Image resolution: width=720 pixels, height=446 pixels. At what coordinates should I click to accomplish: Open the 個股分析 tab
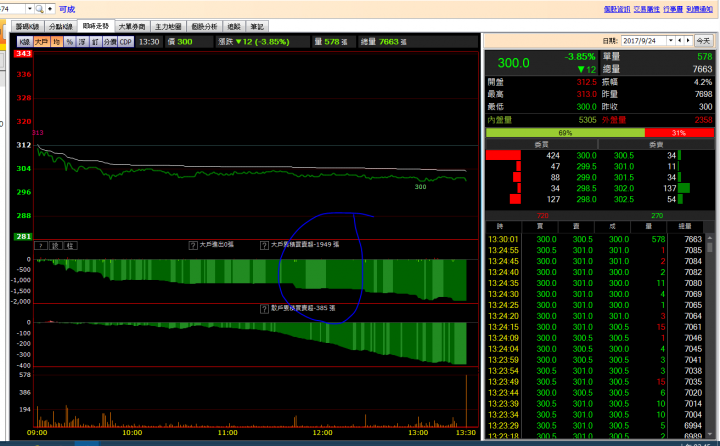click(204, 27)
